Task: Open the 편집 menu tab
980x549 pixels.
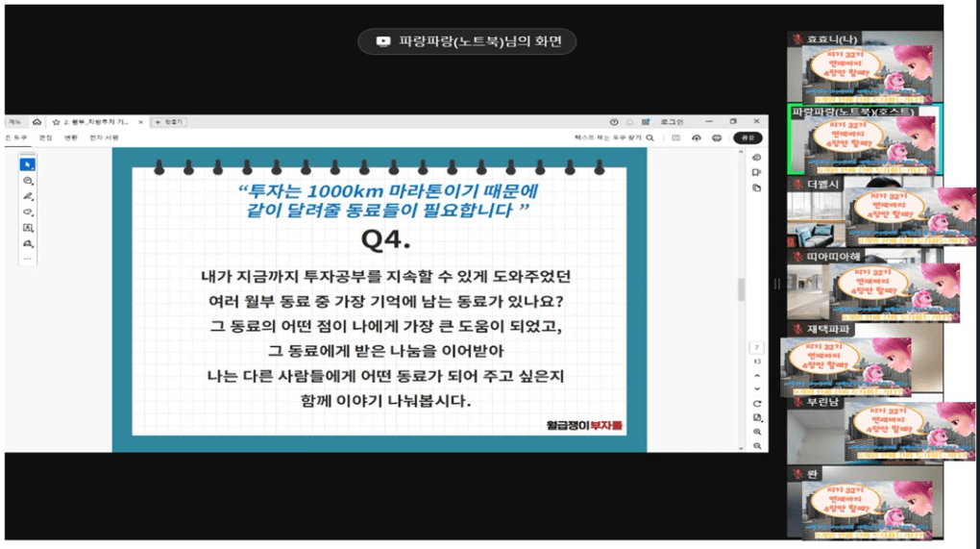Action: [45, 137]
